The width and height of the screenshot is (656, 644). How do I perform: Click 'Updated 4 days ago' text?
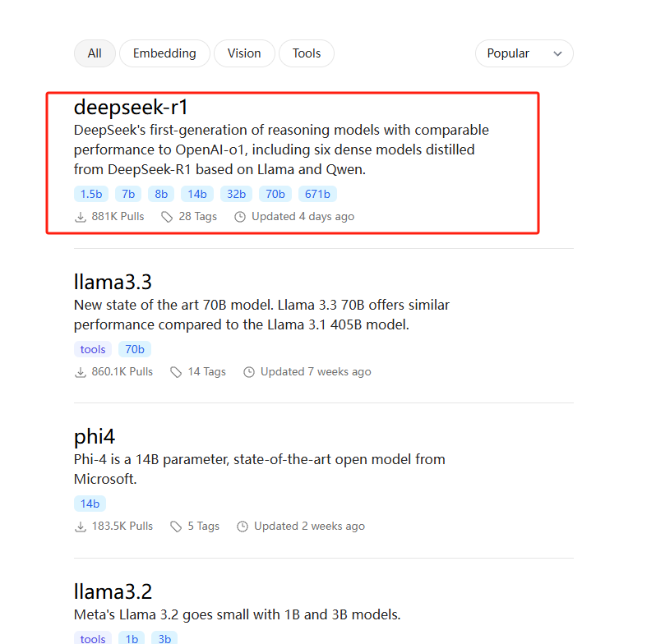tap(303, 217)
